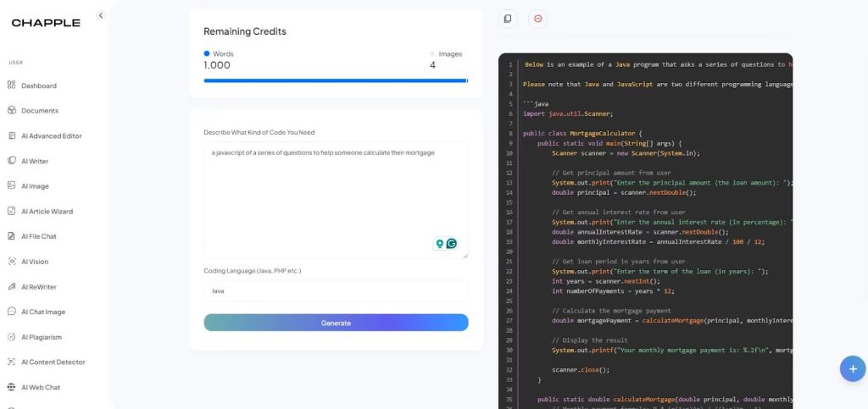Click the Dashboard grid icon
The height and width of the screenshot is (409, 868).
click(x=12, y=86)
